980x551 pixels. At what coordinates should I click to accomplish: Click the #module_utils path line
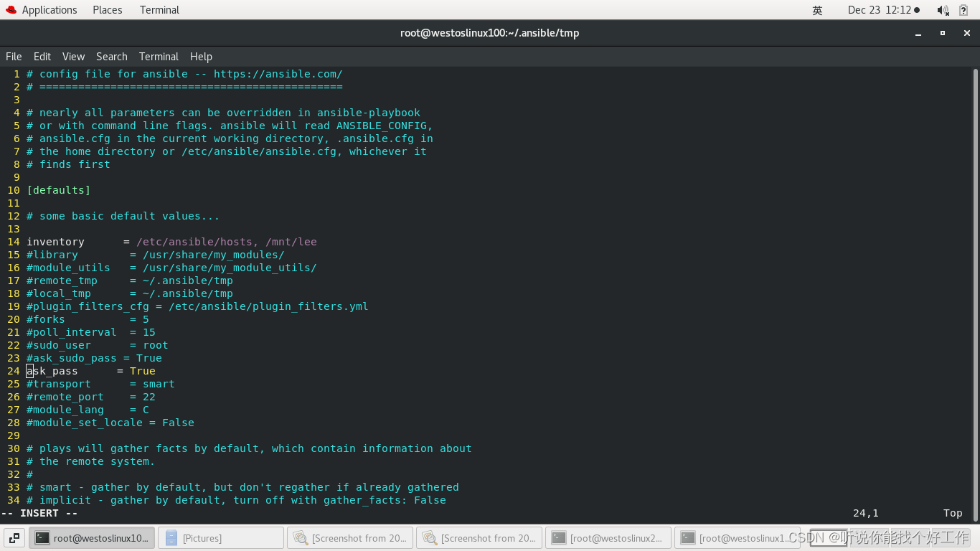point(171,268)
